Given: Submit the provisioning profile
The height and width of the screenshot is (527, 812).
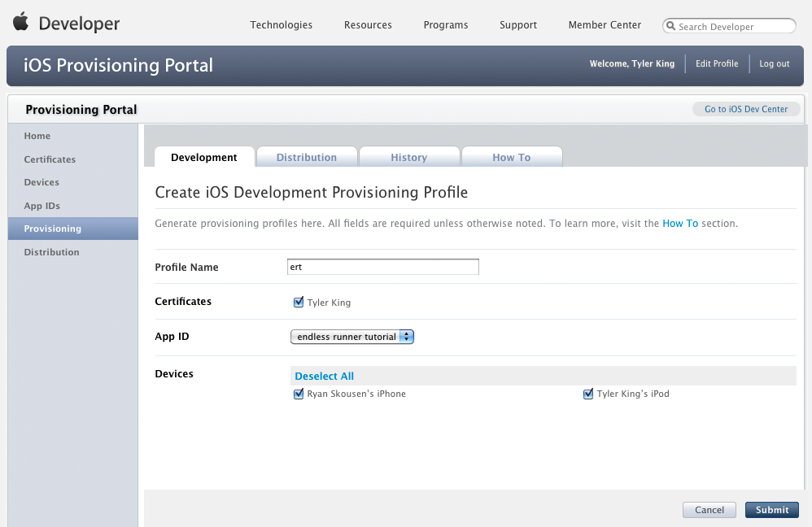Looking at the screenshot, I should (772, 509).
